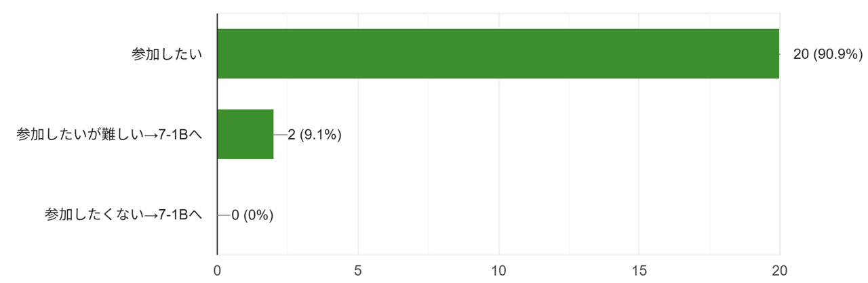Viewport: 868px width, 283px height.
Task: Select the 10 tick label on horizontal axis
Action: click(x=498, y=269)
